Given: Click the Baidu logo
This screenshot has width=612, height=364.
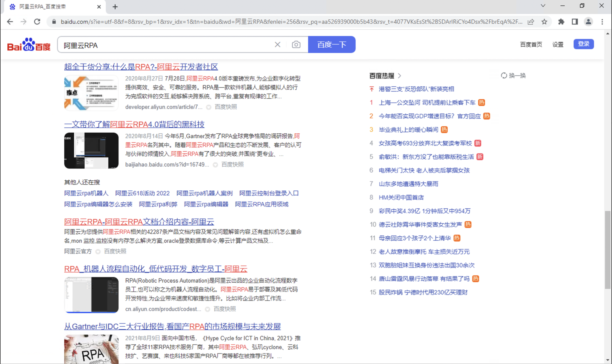Looking at the screenshot, I should [29, 44].
